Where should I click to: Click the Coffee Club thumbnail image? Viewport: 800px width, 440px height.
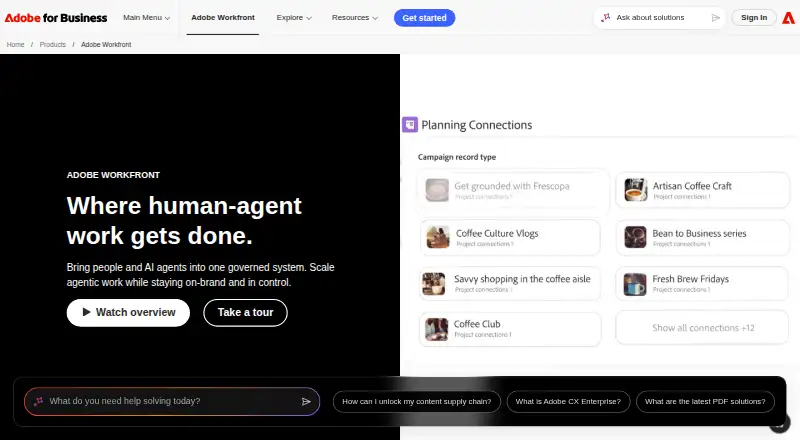[x=437, y=329]
